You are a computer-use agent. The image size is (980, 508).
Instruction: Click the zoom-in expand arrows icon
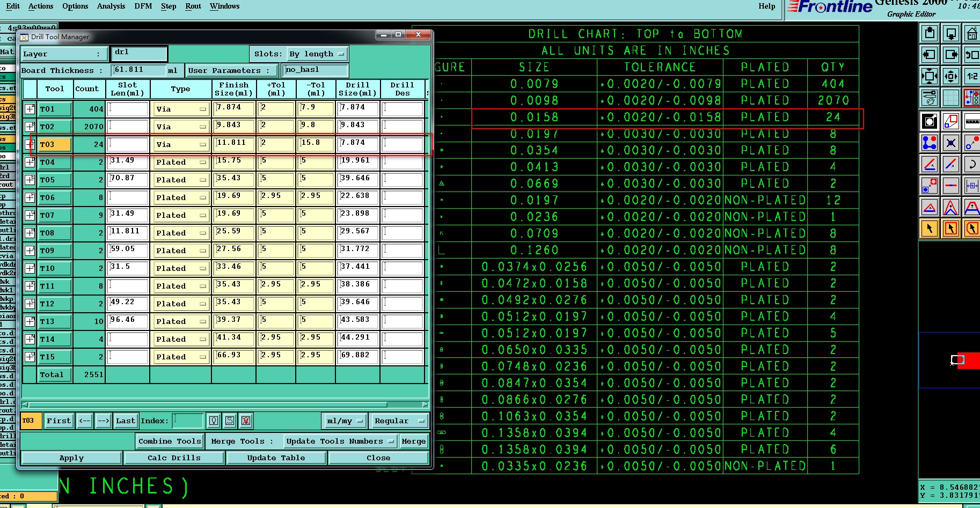point(930,76)
